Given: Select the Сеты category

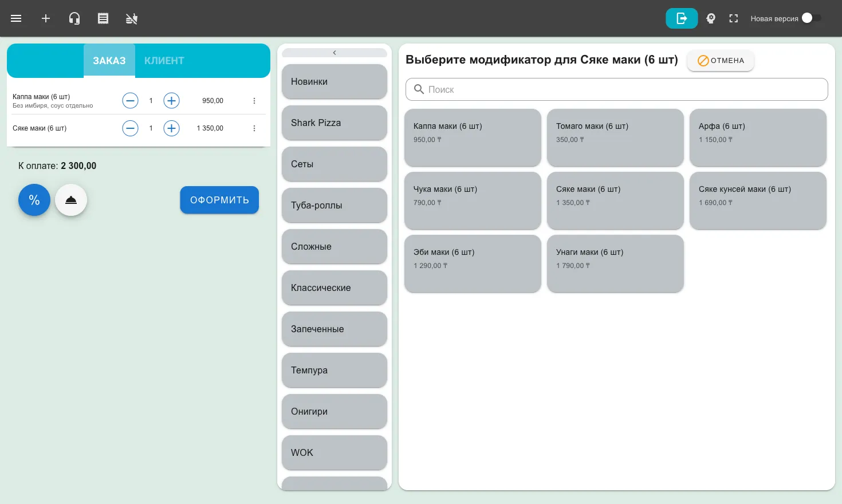Looking at the screenshot, I should tap(335, 164).
